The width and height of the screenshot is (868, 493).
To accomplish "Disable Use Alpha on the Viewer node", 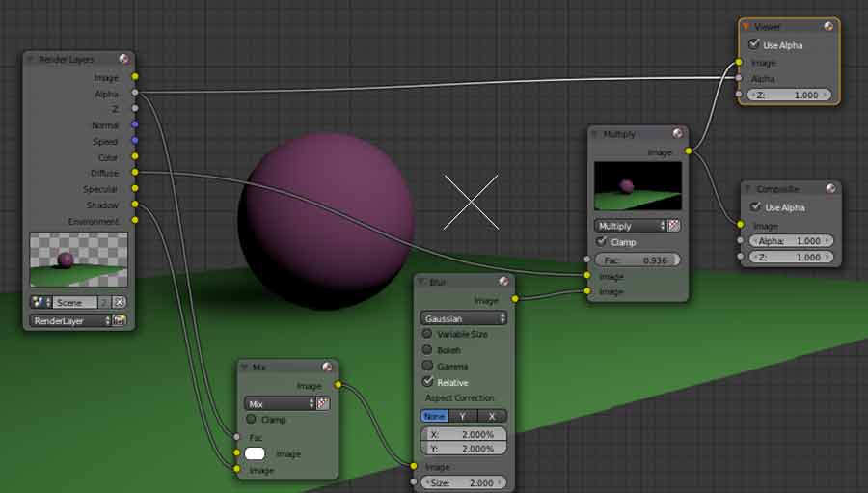I will (754, 45).
